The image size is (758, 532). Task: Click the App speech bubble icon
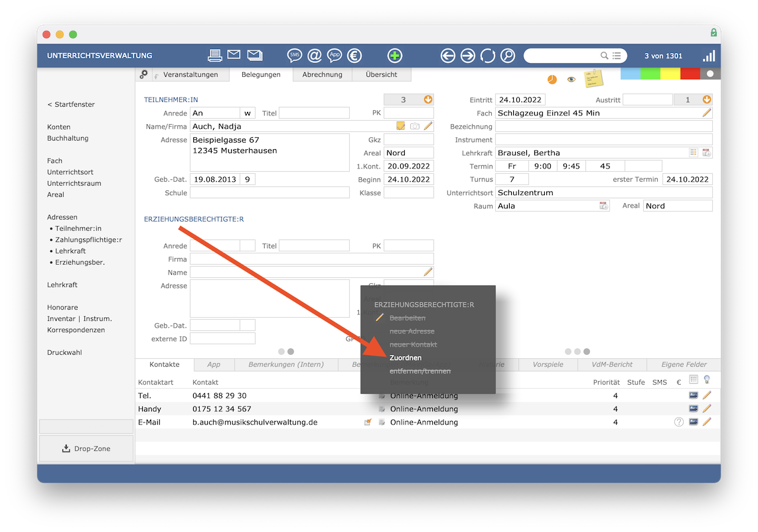tap(335, 56)
